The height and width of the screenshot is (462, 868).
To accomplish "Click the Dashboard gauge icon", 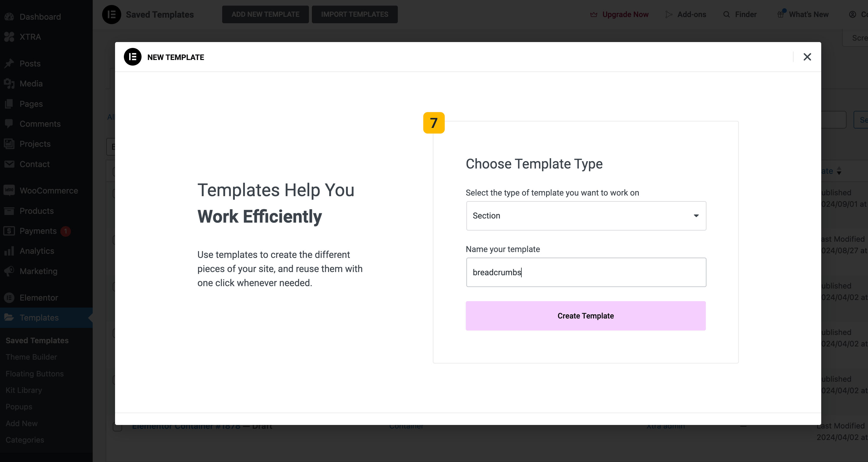I will point(9,16).
